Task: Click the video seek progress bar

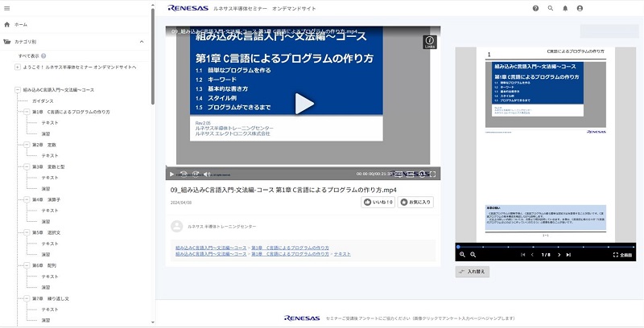Action: pos(303,167)
